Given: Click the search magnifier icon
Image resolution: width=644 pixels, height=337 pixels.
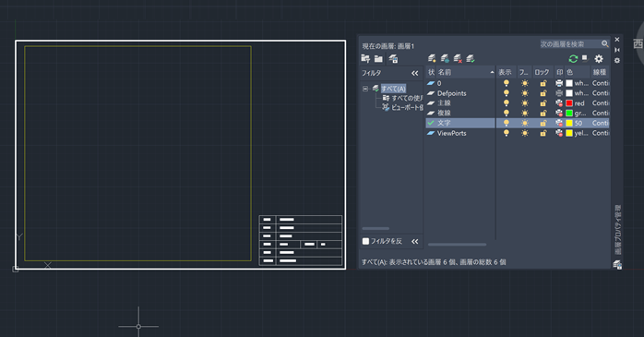Looking at the screenshot, I should [x=605, y=43].
